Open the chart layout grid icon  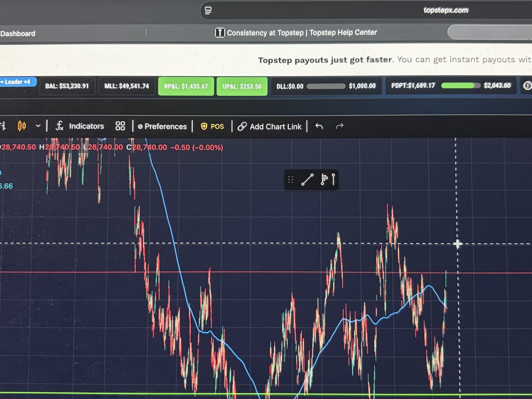120,126
